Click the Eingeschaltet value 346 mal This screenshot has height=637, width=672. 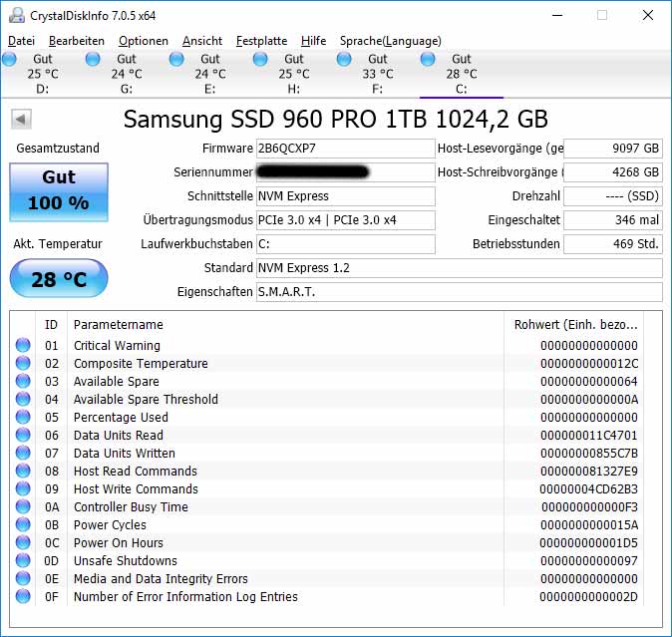613,220
